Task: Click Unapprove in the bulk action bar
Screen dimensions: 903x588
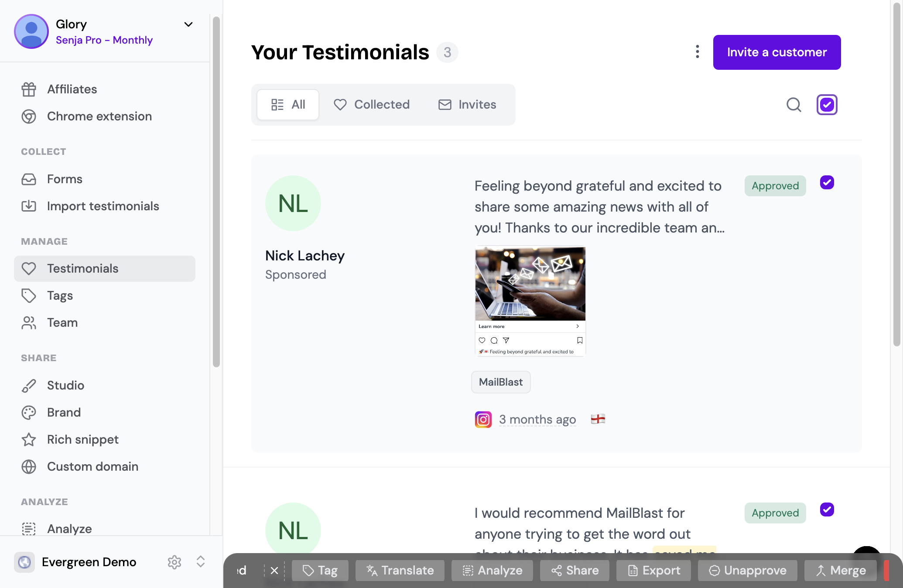Action: coord(748,571)
